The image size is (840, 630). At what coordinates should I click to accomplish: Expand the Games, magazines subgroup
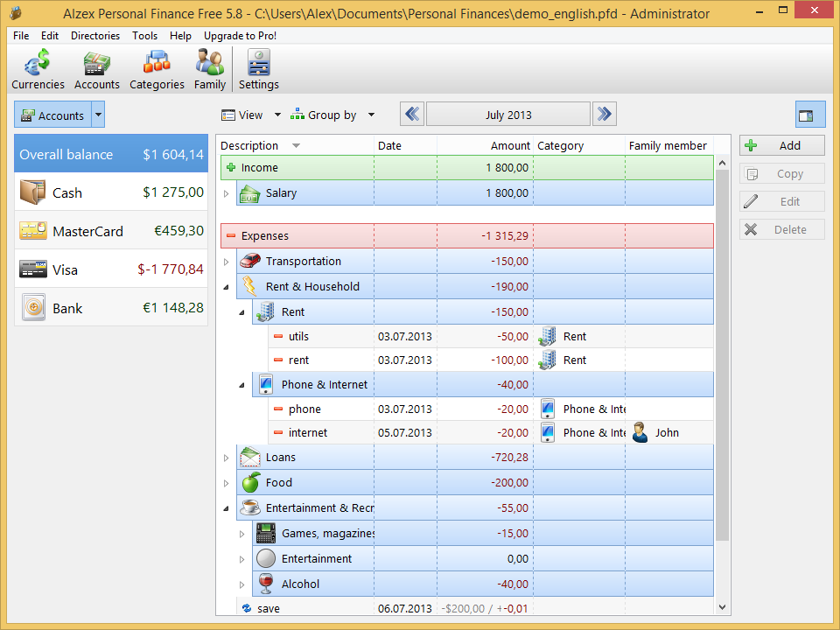[241, 534]
